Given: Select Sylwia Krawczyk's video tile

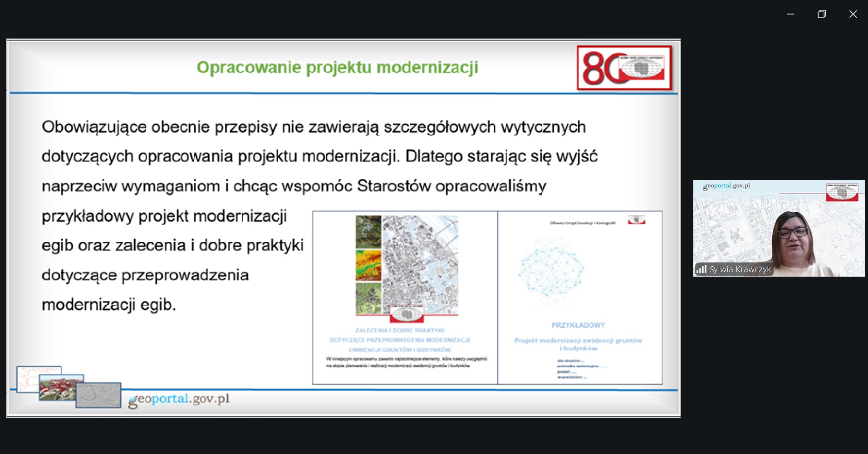Looking at the screenshot, I should 779,228.
